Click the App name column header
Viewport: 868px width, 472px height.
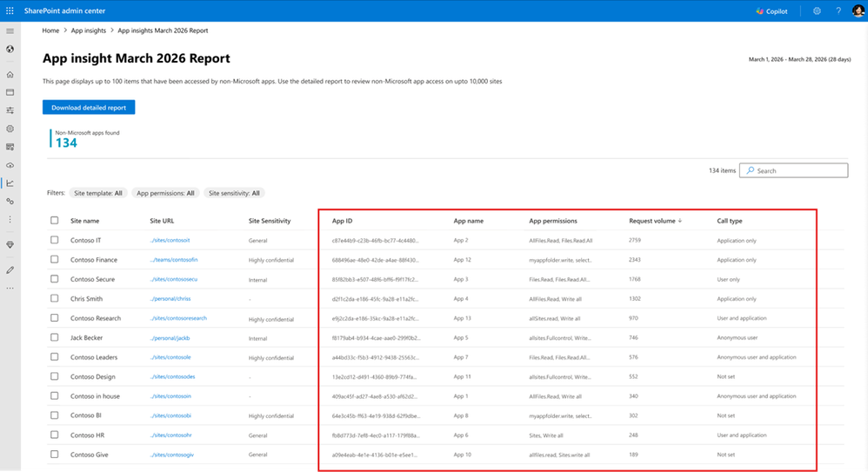coord(468,221)
